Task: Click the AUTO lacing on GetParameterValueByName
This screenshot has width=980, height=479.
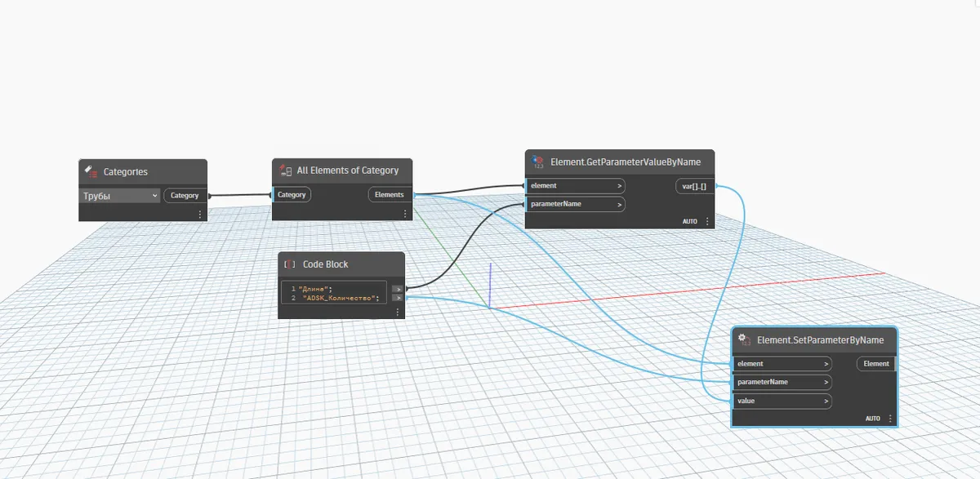Action: coord(690,221)
